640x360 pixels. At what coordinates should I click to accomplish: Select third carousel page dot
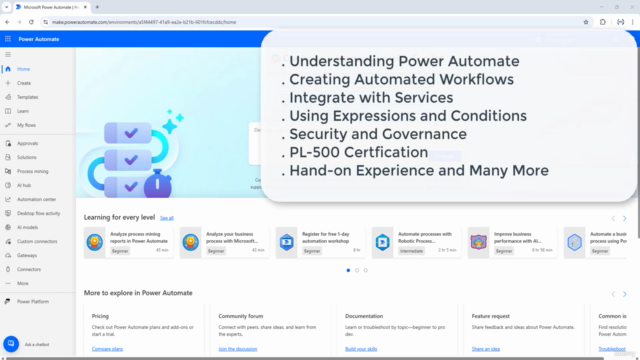(x=366, y=270)
